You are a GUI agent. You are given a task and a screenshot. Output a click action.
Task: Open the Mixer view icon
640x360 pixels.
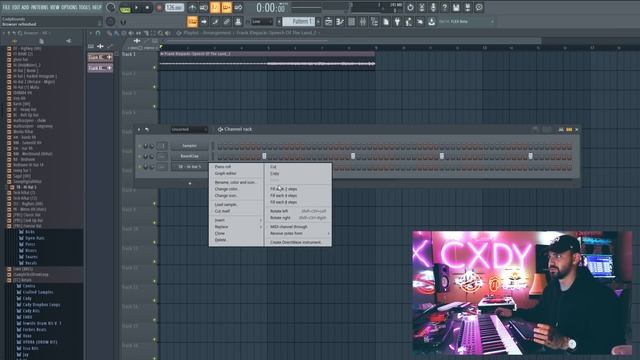click(363, 22)
